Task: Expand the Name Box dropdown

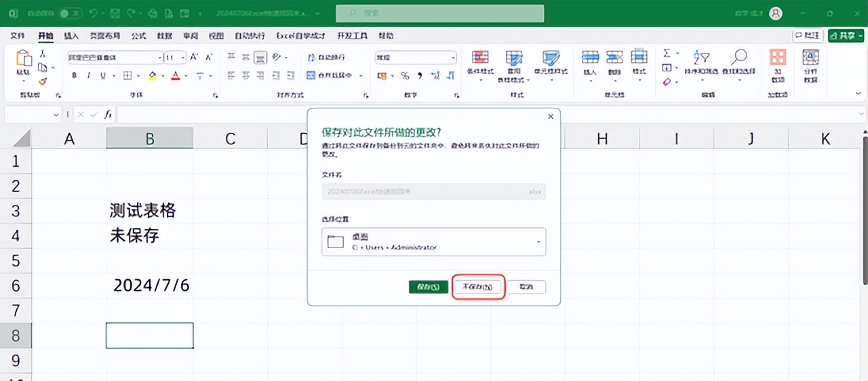Action: click(56, 115)
